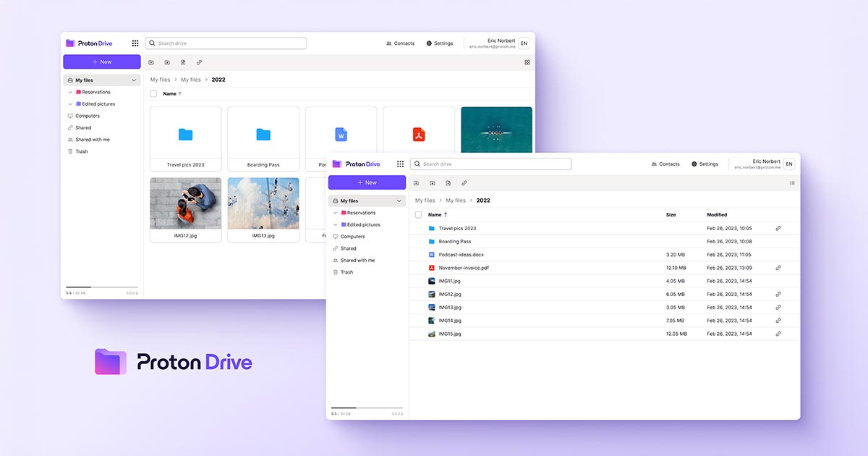Click storage usage bar in front window
868x456 pixels.
(367, 408)
